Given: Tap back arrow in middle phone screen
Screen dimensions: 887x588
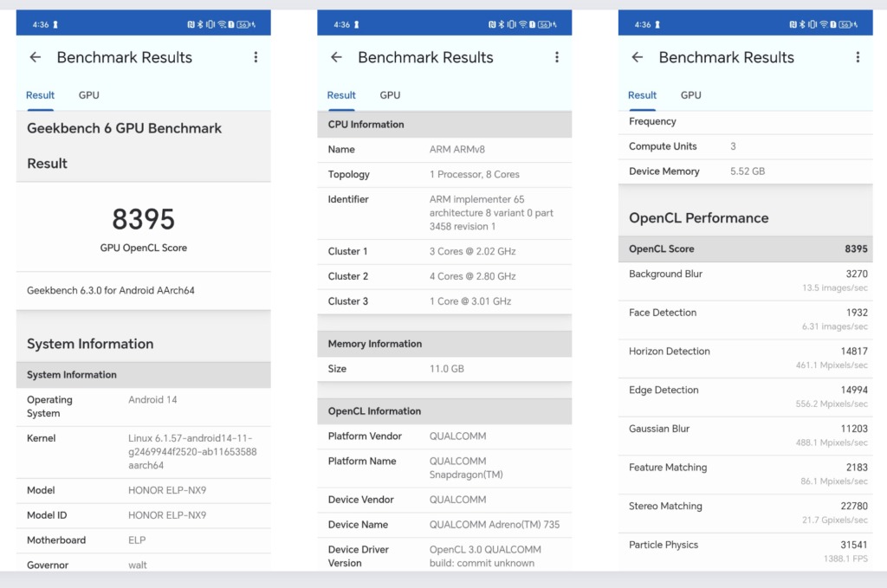Looking at the screenshot, I should (x=336, y=57).
